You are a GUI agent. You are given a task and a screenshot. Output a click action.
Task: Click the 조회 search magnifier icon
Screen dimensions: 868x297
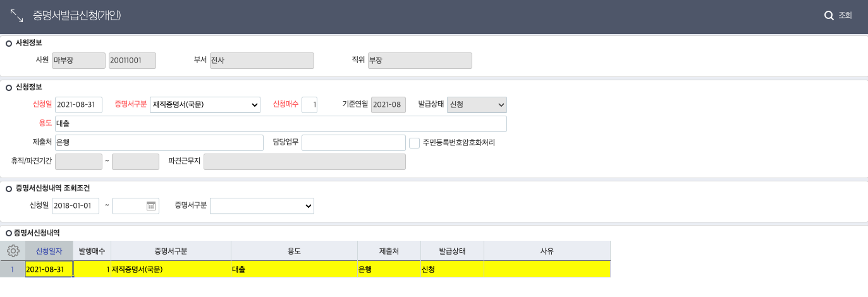(x=829, y=16)
